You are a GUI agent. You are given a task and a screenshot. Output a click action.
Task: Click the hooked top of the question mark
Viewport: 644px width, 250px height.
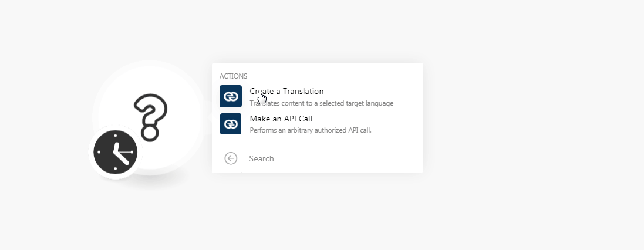pyautogui.click(x=151, y=107)
